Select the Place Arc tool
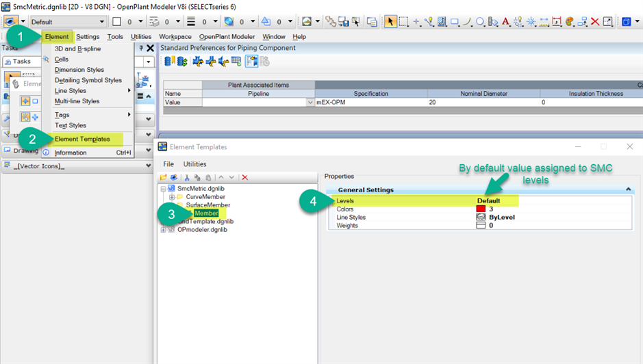Screen dimensions: 643x364 [x=467, y=22]
